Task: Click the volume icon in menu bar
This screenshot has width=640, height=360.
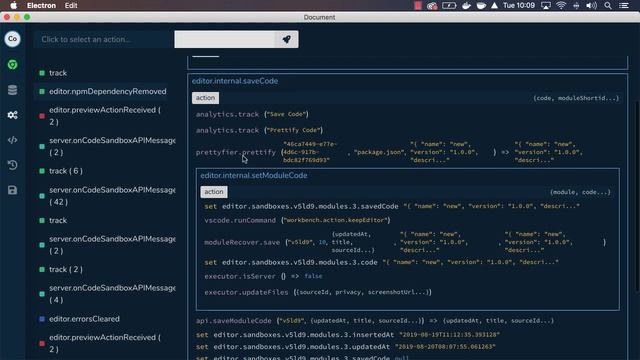Action: 591,5
